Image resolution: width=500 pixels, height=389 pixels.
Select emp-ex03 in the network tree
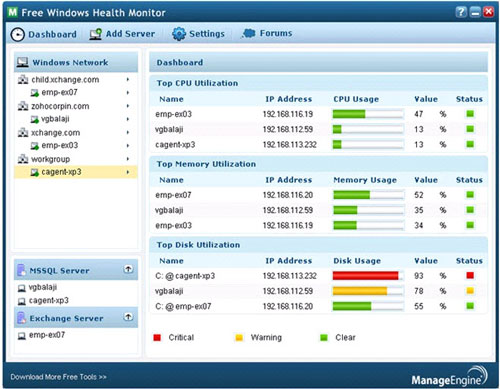(60, 145)
